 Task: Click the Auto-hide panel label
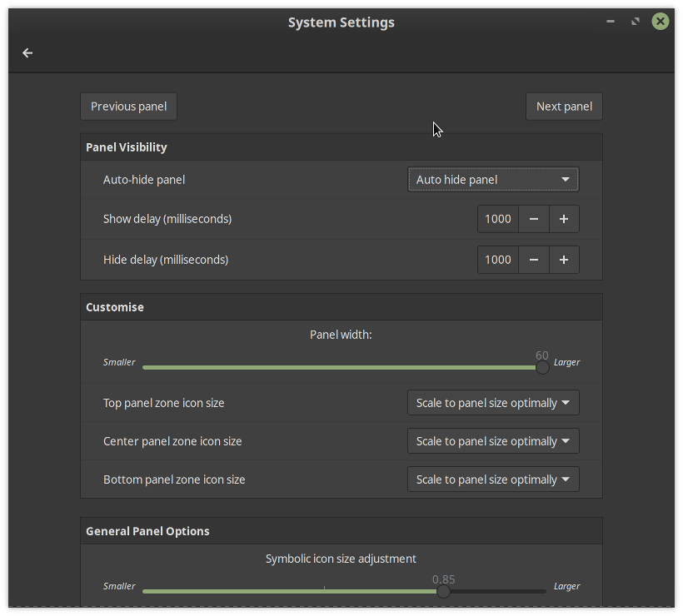tap(144, 180)
